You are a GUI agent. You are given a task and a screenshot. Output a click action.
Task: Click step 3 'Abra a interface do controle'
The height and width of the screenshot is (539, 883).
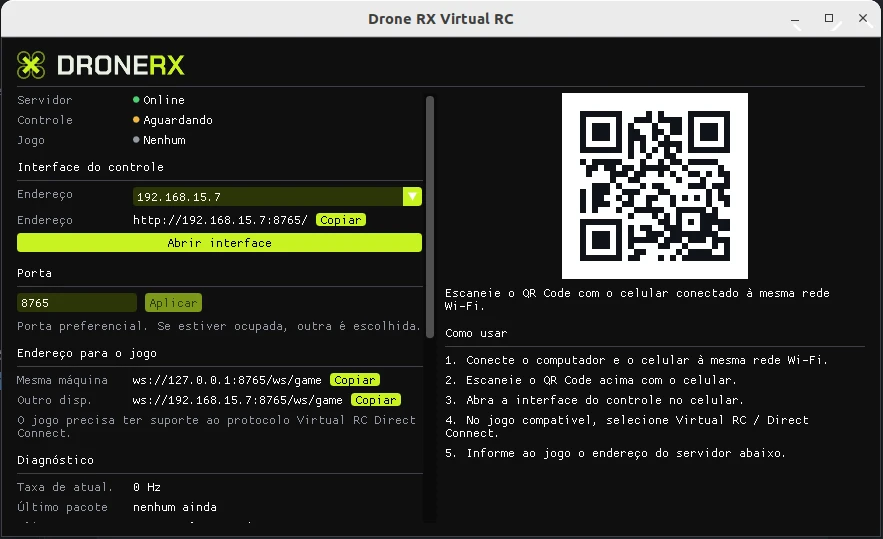pyautogui.click(x=595, y=400)
